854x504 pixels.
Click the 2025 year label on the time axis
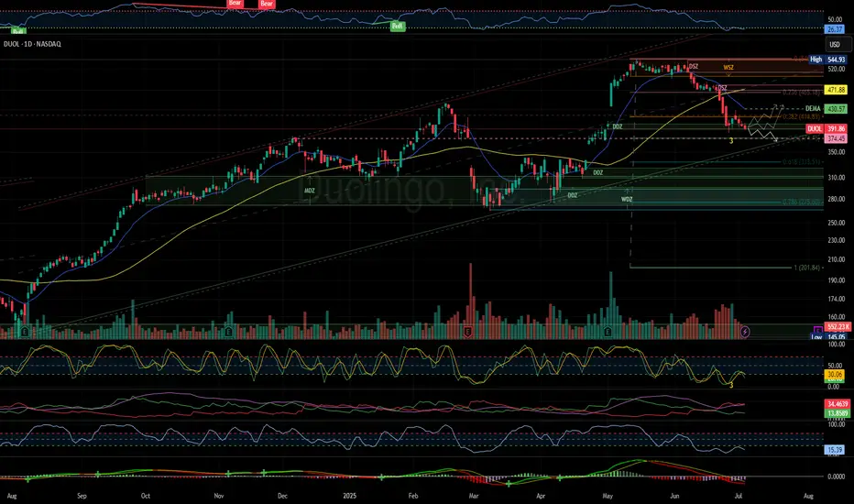350,496
